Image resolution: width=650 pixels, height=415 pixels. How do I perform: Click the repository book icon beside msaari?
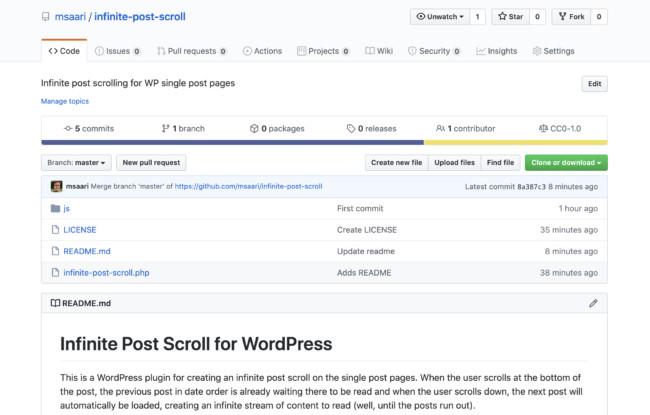pyautogui.click(x=46, y=17)
